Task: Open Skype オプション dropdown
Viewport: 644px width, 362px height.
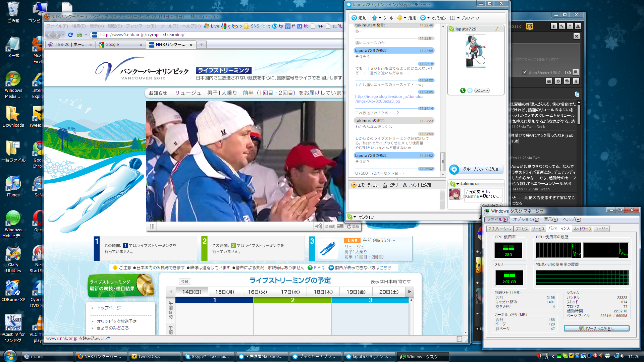Action: point(433,18)
